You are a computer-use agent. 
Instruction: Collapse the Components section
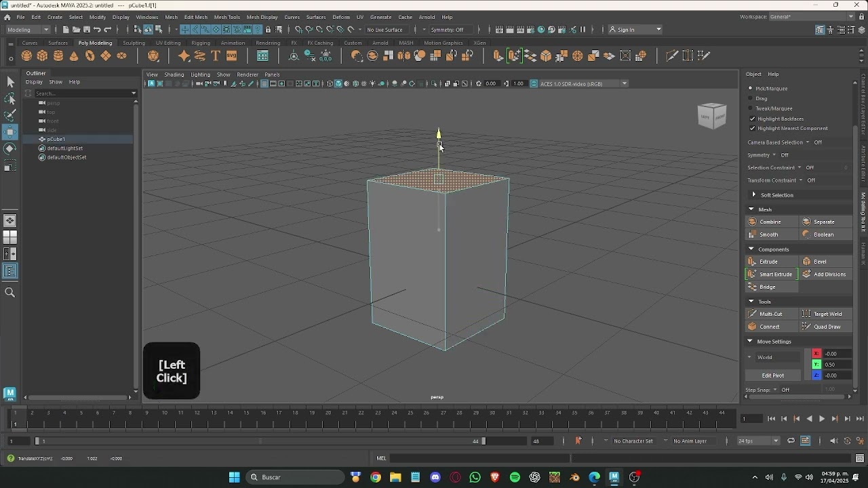[751, 249]
